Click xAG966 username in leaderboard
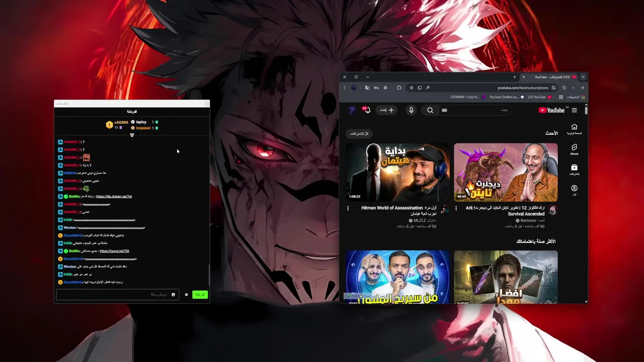 121,122
